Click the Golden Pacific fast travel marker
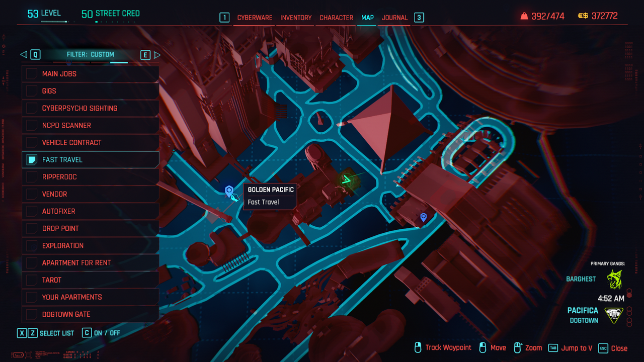This screenshot has height=362, width=644. pyautogui.click(x=229, y=190)
